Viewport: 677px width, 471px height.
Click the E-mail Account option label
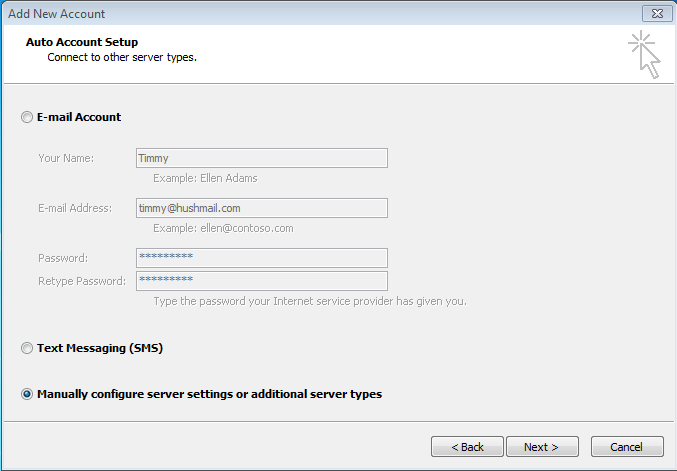[x=79, y=117]
